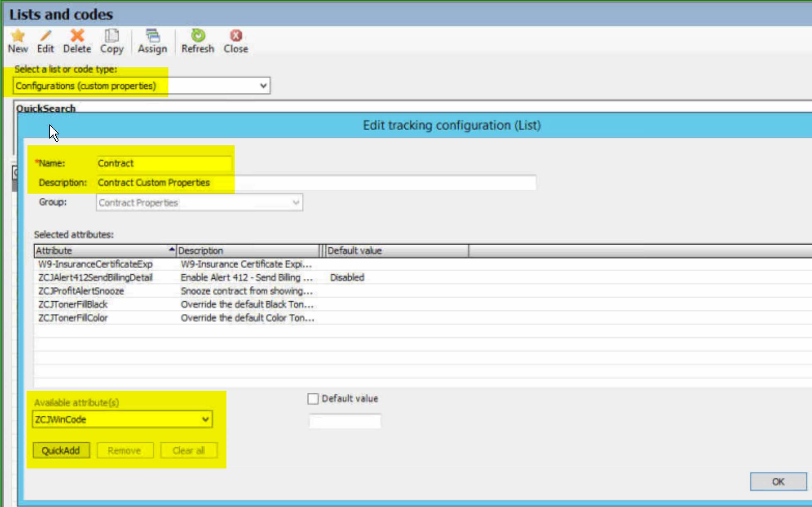Image resolution: width=812 pixels, height=507 pixels.
Task: Click the Remove button
Action: pos(125,451)
